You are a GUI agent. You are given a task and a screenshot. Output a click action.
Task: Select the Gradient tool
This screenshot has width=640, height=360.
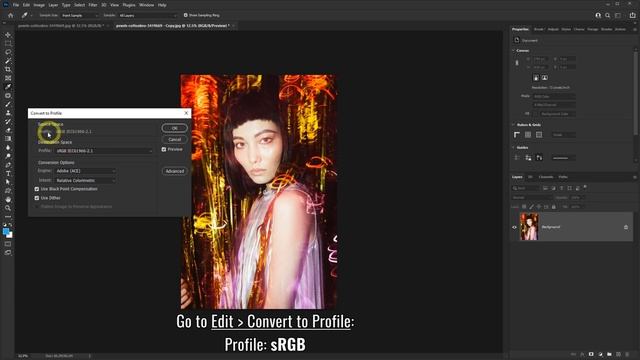click(8, 139)
